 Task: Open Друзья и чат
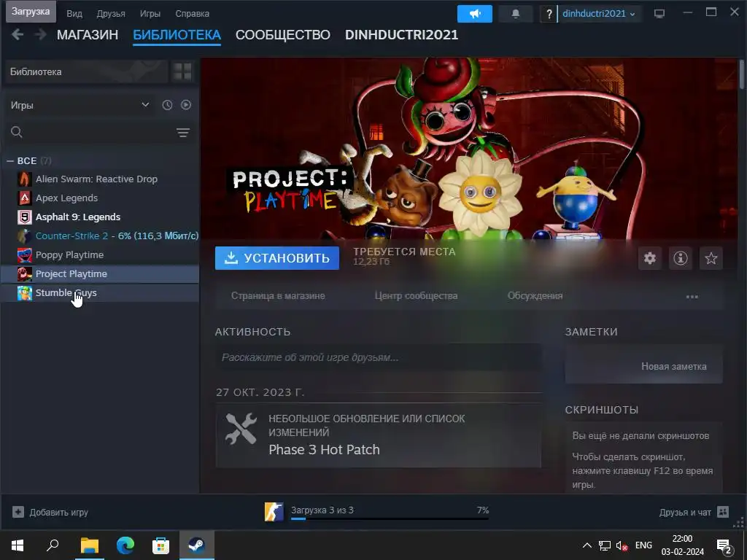tap(694, 512)
